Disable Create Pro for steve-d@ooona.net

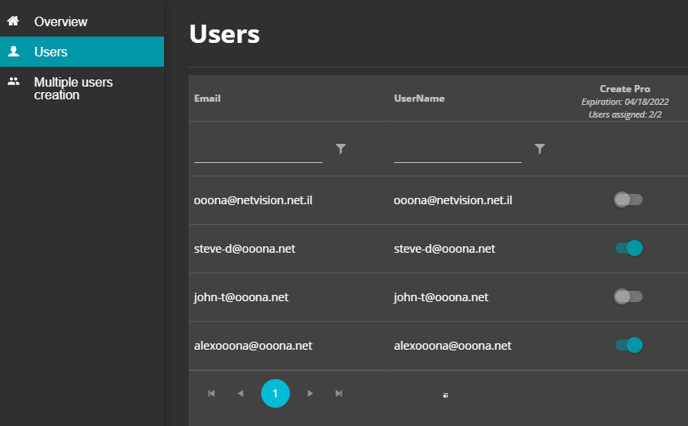tap(628, 248)
